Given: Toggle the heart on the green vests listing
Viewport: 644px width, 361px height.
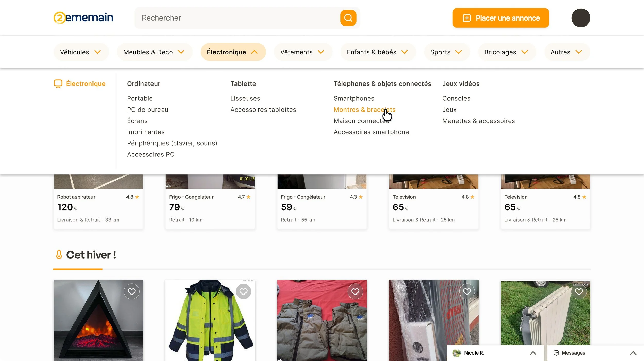Looking at the screenshot, I should pyautogui.click(x=355, y=291).
